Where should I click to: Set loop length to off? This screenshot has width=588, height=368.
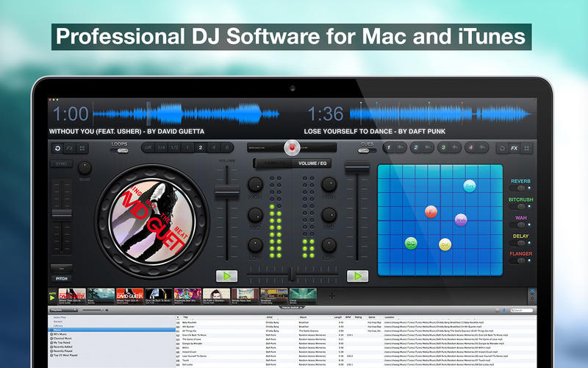point(148,148)
